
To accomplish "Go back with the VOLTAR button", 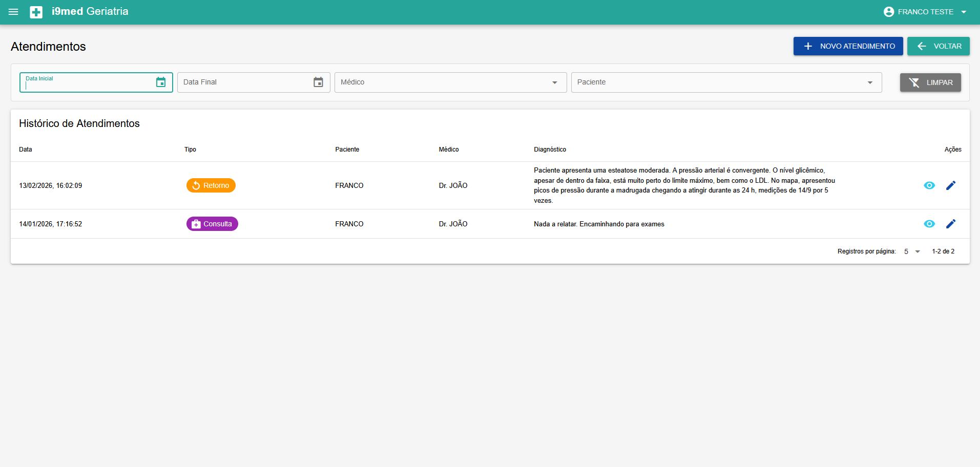I will pos(939,46).
